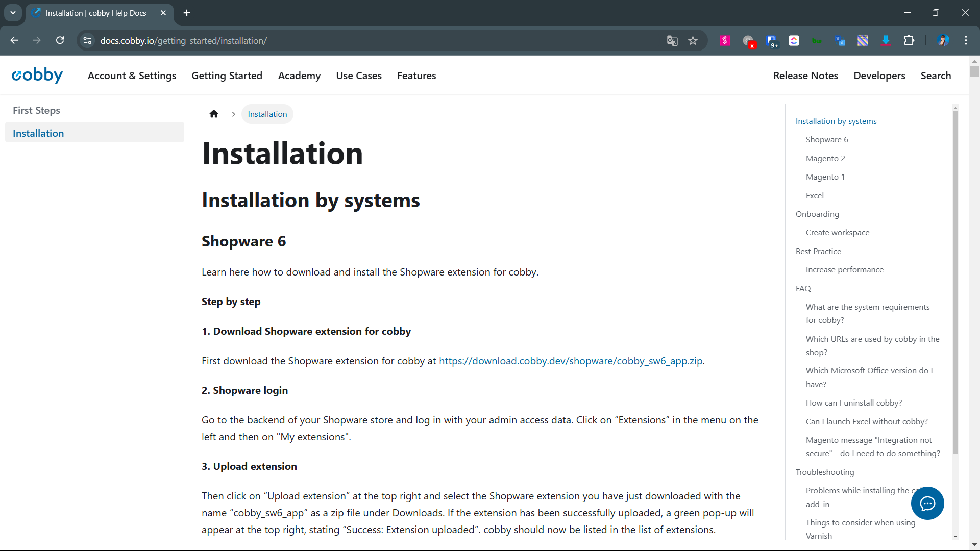Open the chat support bubble
Viewport: 980px width, 551px height.
[927, 503]
